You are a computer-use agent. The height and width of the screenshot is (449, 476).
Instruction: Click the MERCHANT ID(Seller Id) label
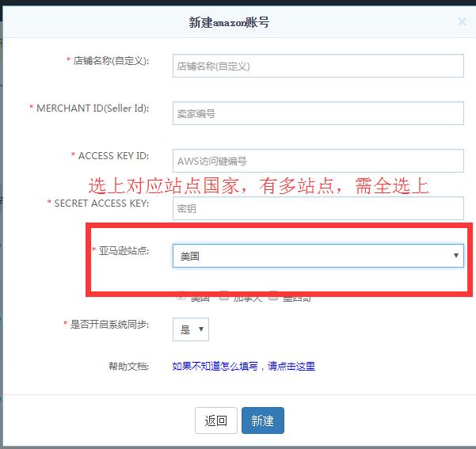pyautogui.click(x=93, y=108)
